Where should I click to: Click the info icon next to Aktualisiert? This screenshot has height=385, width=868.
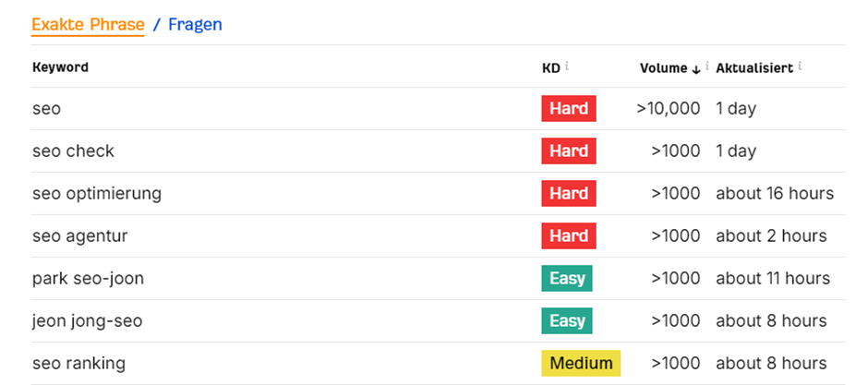click(x=801, y=66)
